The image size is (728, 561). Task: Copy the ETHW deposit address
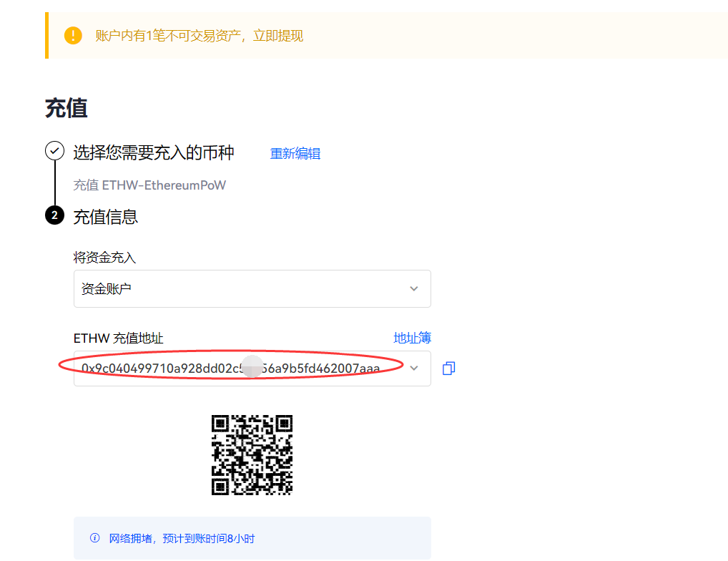pyautogui.click(x=448, y=369)
